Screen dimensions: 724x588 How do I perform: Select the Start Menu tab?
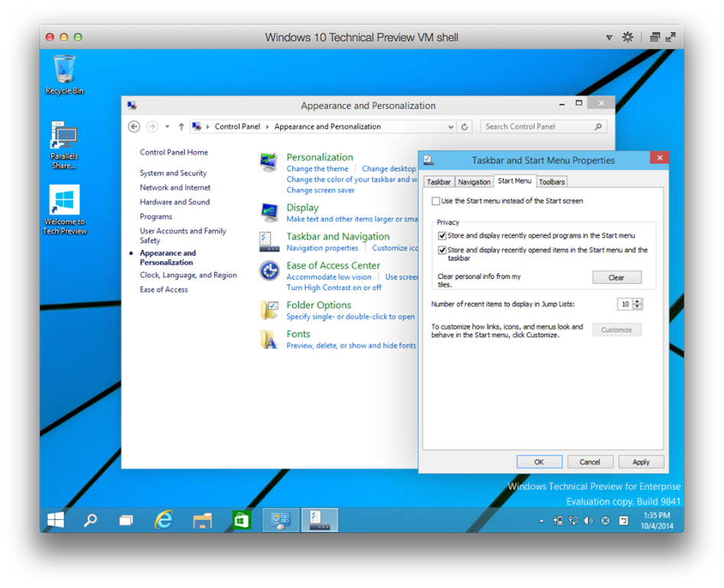point(514,181)
